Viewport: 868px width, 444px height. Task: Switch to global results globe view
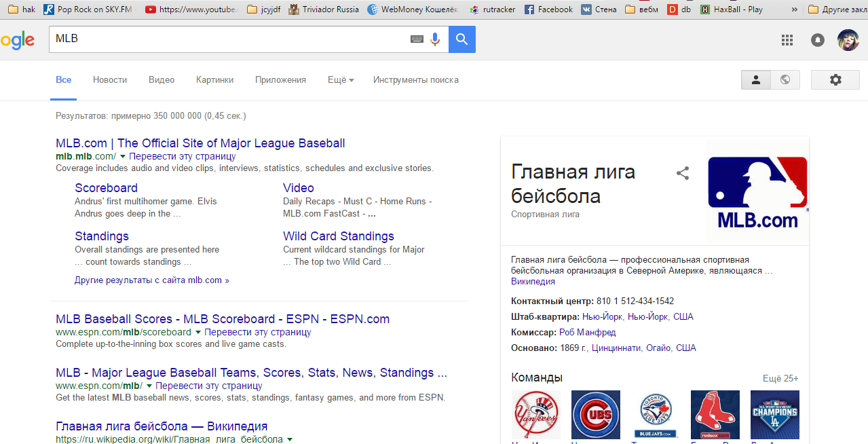click(785, 80)
